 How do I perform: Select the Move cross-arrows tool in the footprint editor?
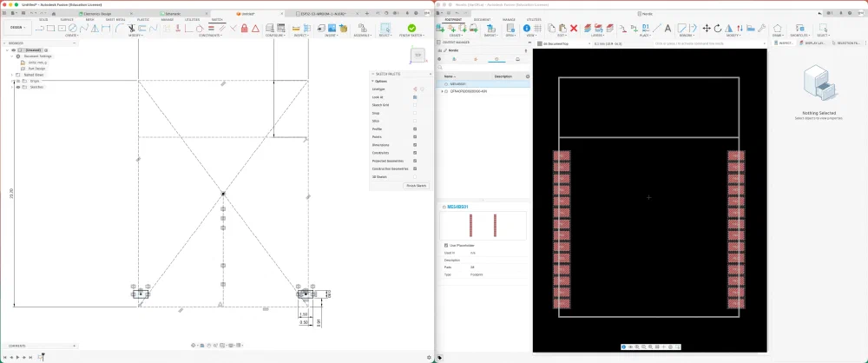click(707, 28)
